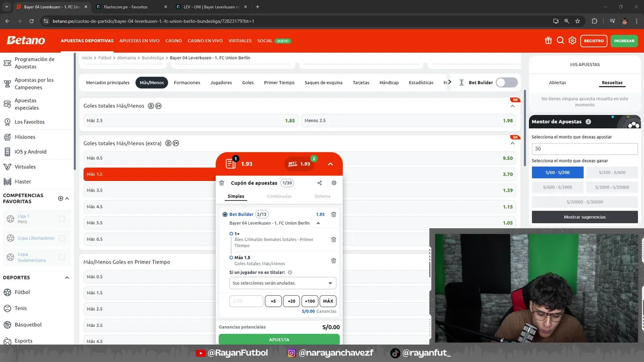The image size is (644, 362).
Task: Select the Más 2.5 odds 1.85
Action: (190, 121)
